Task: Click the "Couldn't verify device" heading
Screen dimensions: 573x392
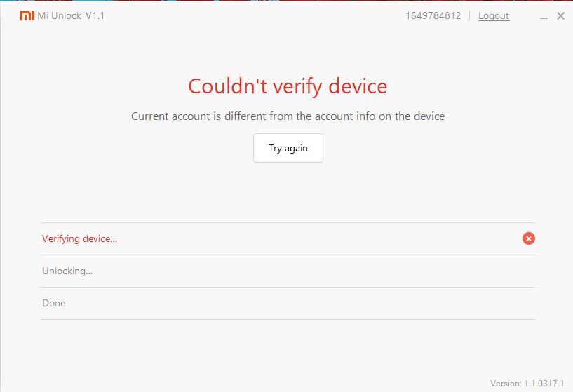Action: tap(288, 86)
